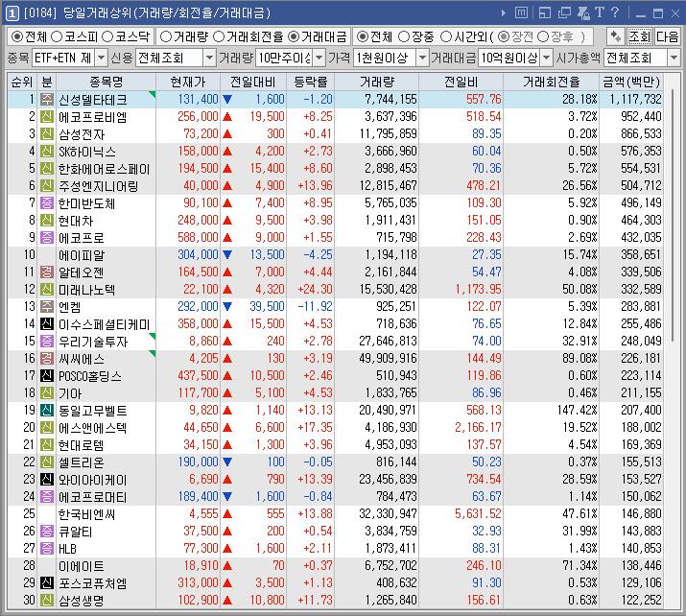Click the duplicate window icon in title bar

(564, 12)
